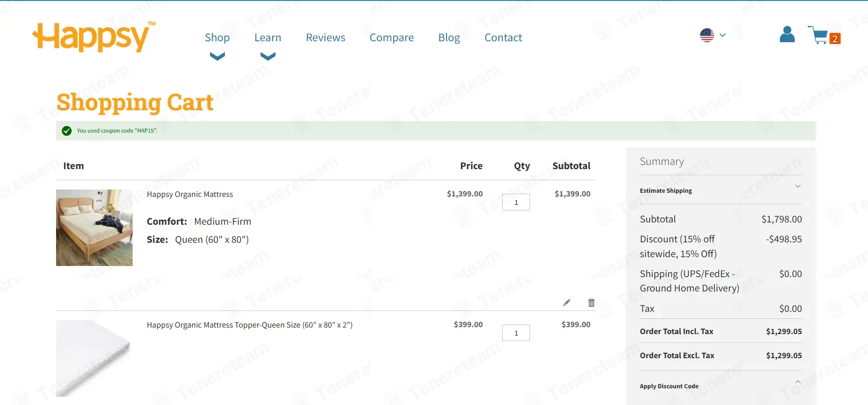
Task: Click the Shopping Cart heading
Action: tap(135, 102)
